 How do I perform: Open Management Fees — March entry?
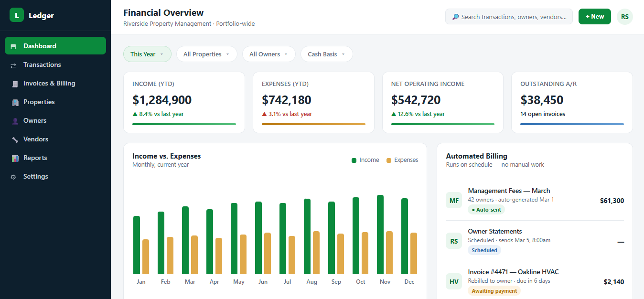pyautogui.click(x=535, y=201)
